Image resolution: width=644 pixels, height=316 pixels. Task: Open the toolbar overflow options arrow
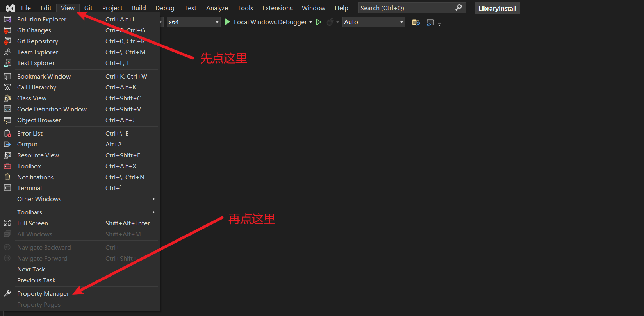(439, 24)
